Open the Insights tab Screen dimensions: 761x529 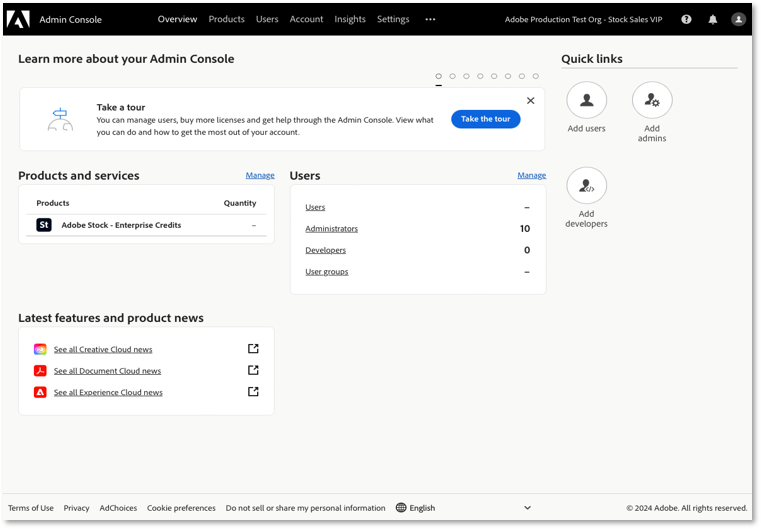pos(350,19)
